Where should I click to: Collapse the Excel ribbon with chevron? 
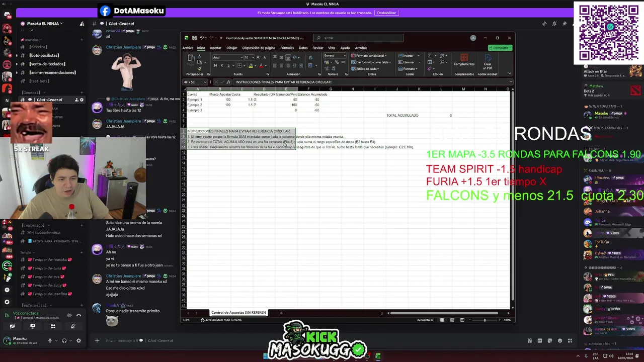tap(509, 74)
